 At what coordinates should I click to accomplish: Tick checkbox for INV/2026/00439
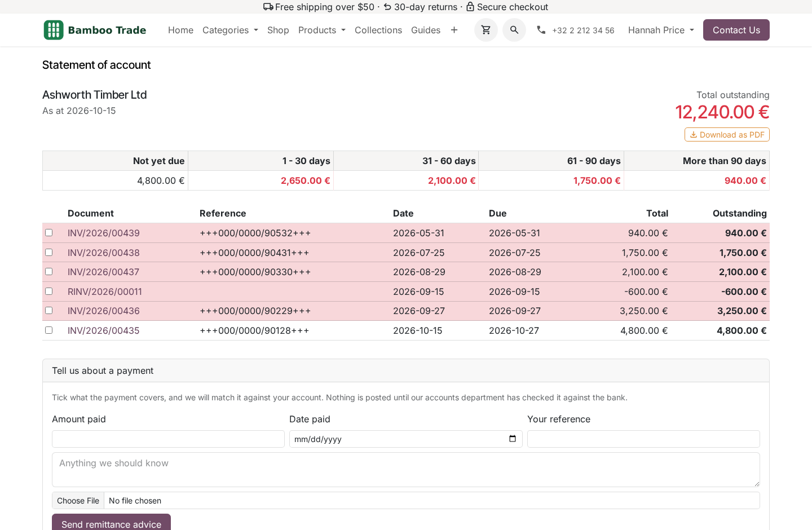49,233
